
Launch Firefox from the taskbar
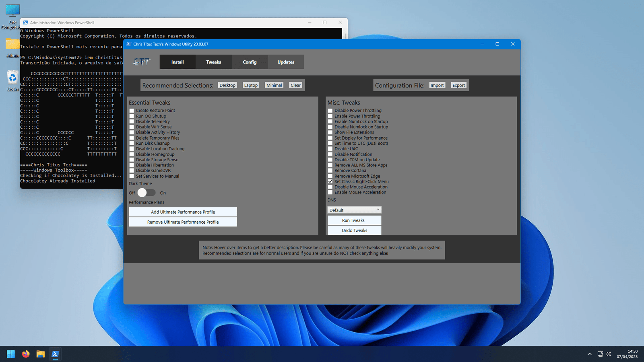26,354
